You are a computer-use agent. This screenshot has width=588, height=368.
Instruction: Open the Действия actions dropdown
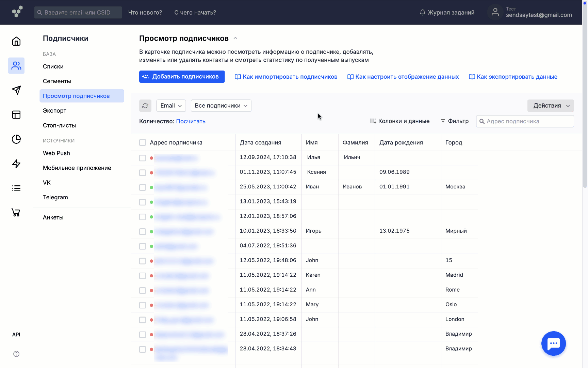click(x=550, y=106)
